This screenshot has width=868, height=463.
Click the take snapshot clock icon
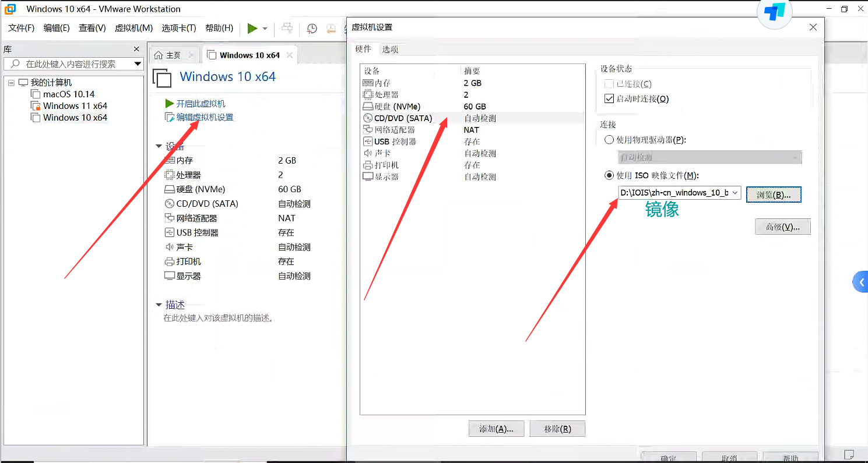pos(312,29)
